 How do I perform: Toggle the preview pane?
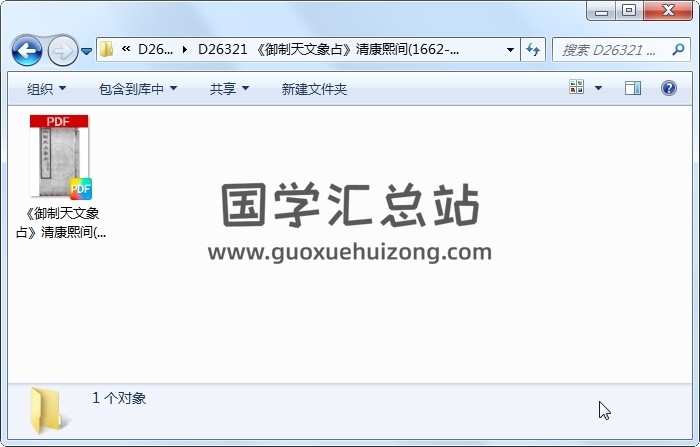click(633, 88)
